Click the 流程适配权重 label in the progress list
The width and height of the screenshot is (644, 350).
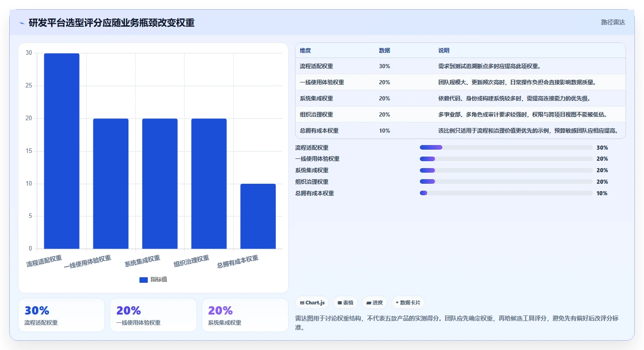tap(312, 148)
